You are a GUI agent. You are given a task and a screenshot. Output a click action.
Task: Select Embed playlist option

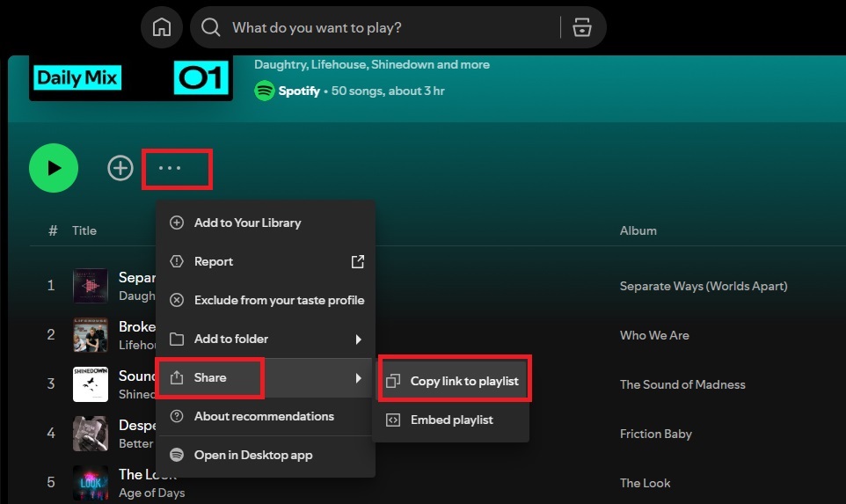click(452, 420)
